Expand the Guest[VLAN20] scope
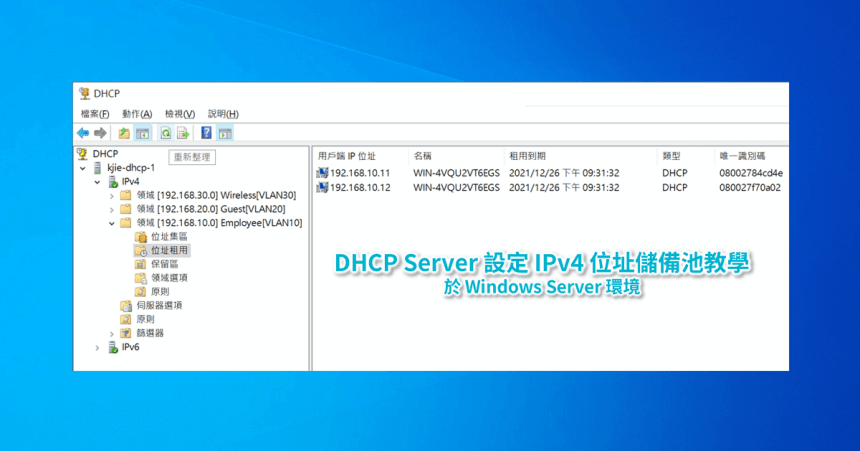The image size is (860, 451). tap(111, 209)
